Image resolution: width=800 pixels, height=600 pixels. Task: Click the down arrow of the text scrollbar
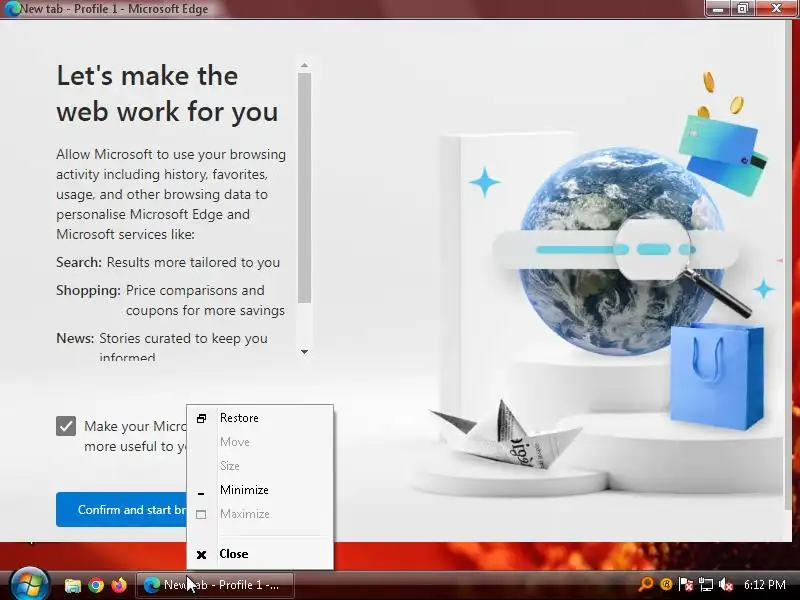[305, 352]
